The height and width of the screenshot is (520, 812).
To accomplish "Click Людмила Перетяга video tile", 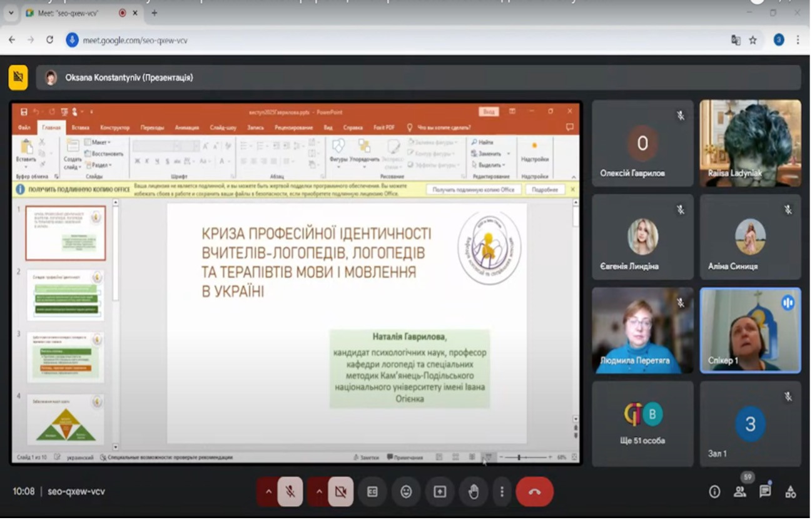I will 642,330.
